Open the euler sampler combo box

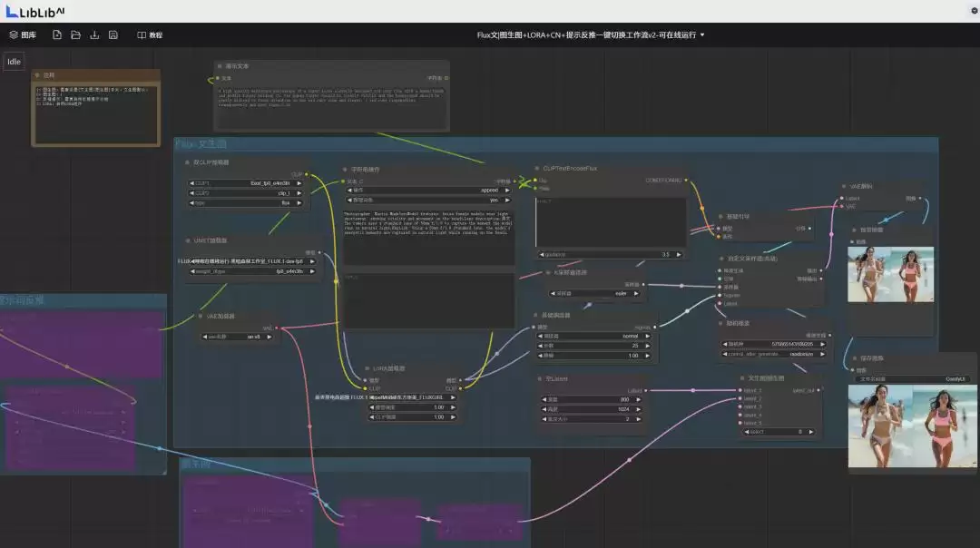tap(594, 293)
